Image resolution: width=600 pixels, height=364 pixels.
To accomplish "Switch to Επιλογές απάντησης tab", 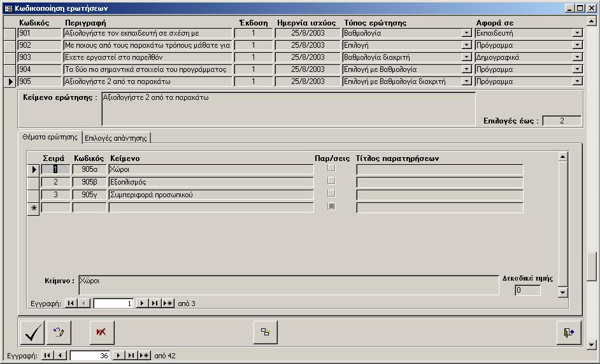I will 116,137.
